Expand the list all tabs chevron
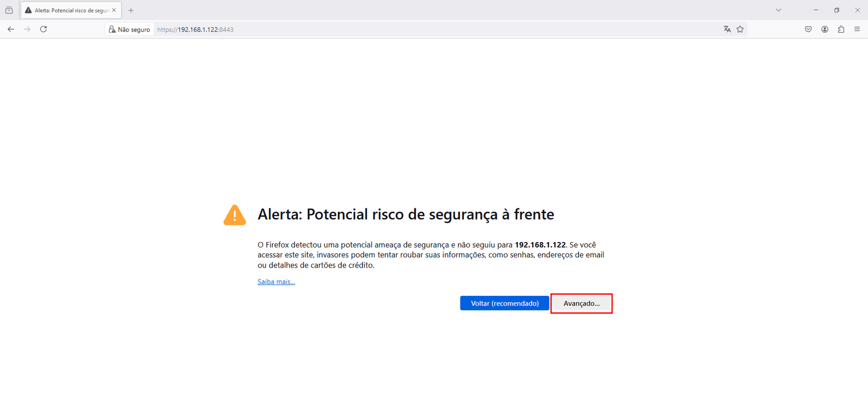 click(778, 10)
